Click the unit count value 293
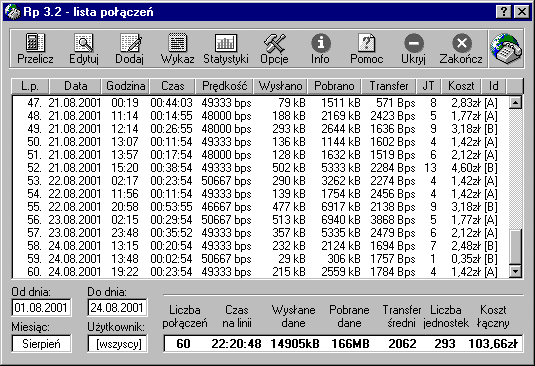The height and width of the screenshot is (366, 535). 445,344
